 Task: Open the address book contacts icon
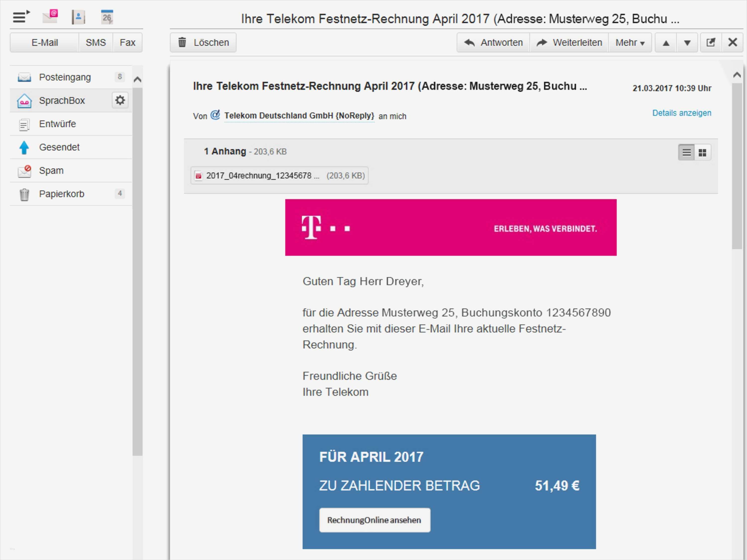(78, 17)
